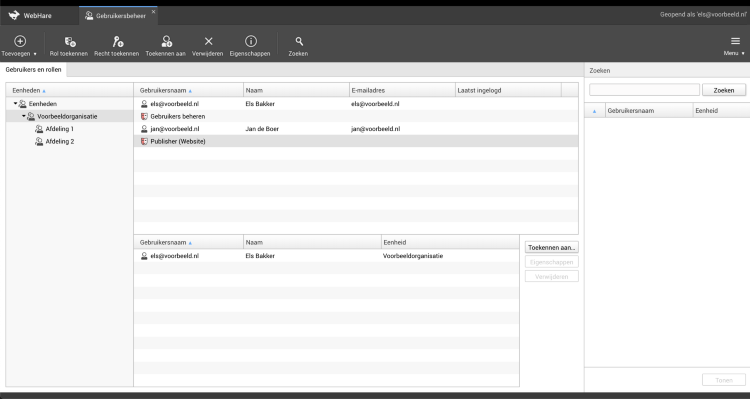This screenshot has width=750, height=399.
Task: Select Gebruikers beheren role row
Action: tap(356, 116)
